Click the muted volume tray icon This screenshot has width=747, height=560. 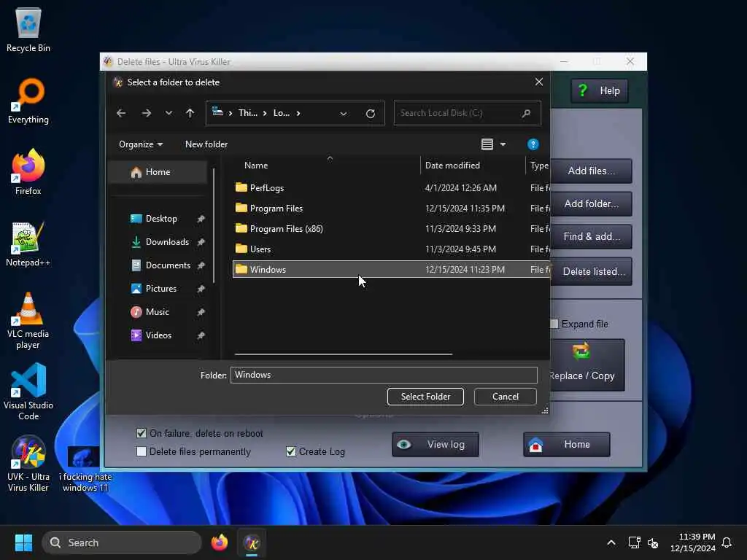tap(653, 542)
